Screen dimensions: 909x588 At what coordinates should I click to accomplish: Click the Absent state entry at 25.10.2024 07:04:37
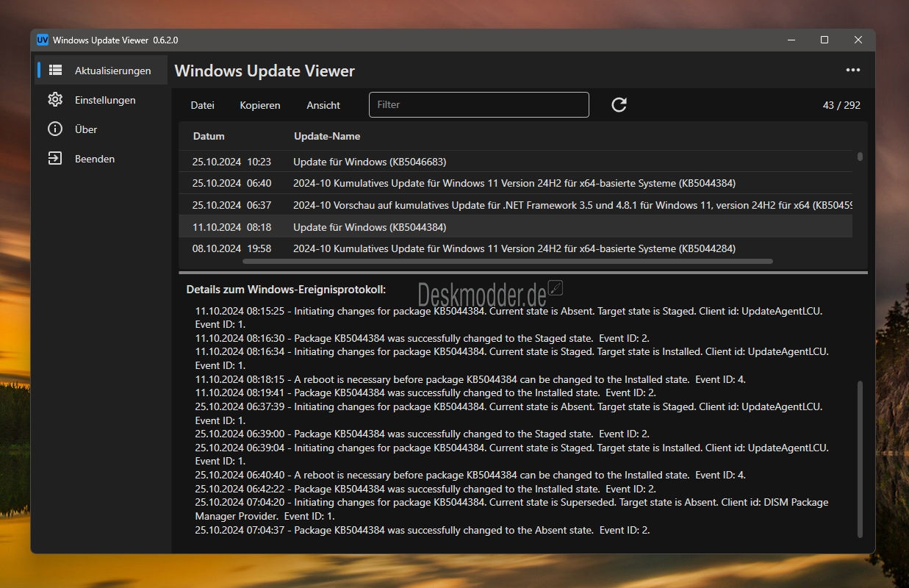(423, 530)
